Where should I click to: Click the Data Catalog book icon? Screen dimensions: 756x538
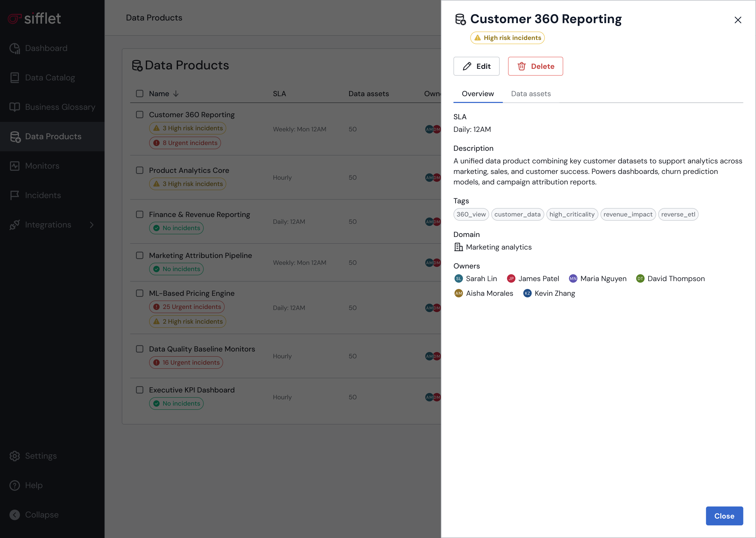(x=14, y=77)
